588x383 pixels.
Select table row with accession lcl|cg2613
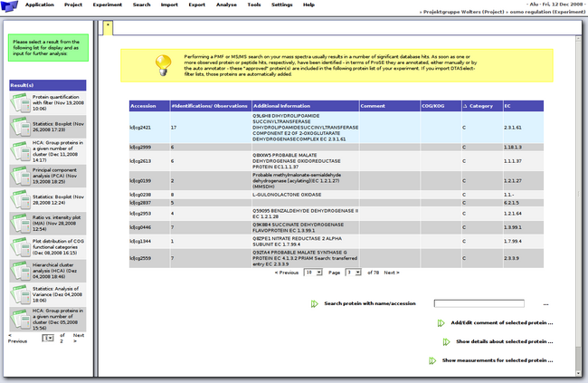click(x=337, y=161)
